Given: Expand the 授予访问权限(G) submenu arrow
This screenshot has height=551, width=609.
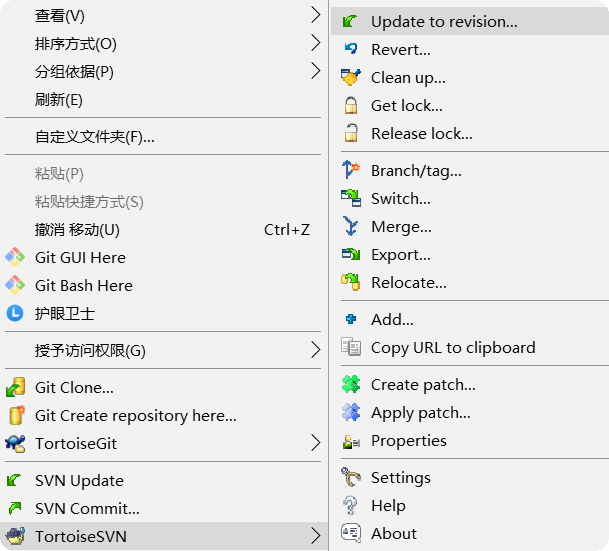Looking at the screenshot, I should [316, 350].
